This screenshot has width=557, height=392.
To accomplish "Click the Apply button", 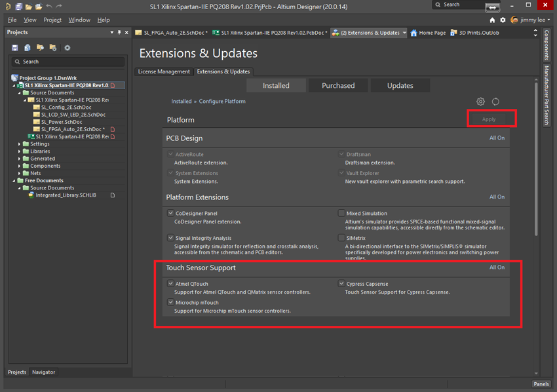I will pyautogui.click(x=489, y=119).
